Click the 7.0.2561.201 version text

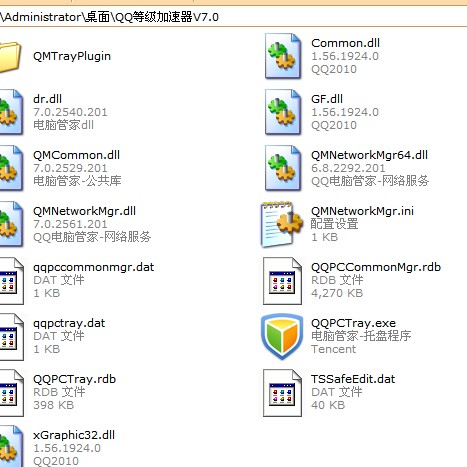pos(70,224)
